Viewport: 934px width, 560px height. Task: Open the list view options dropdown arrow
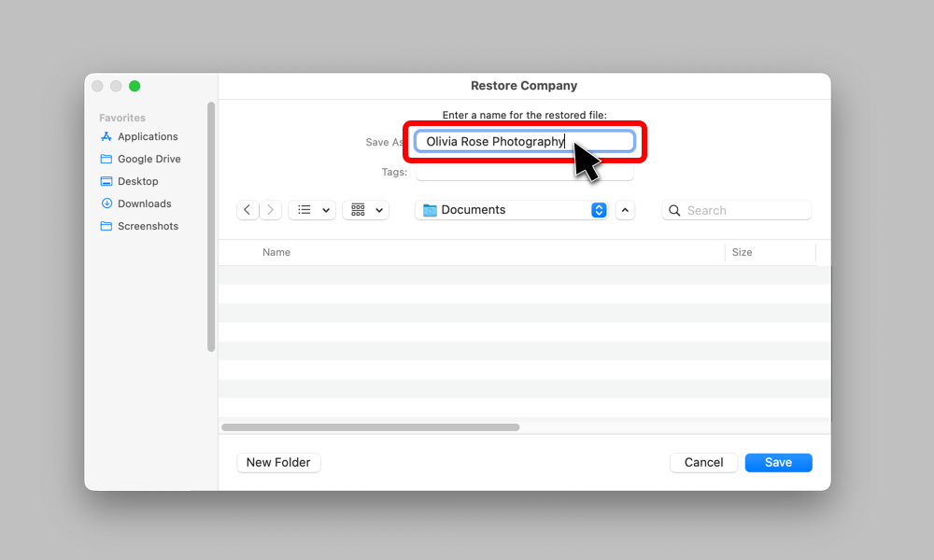326,211
